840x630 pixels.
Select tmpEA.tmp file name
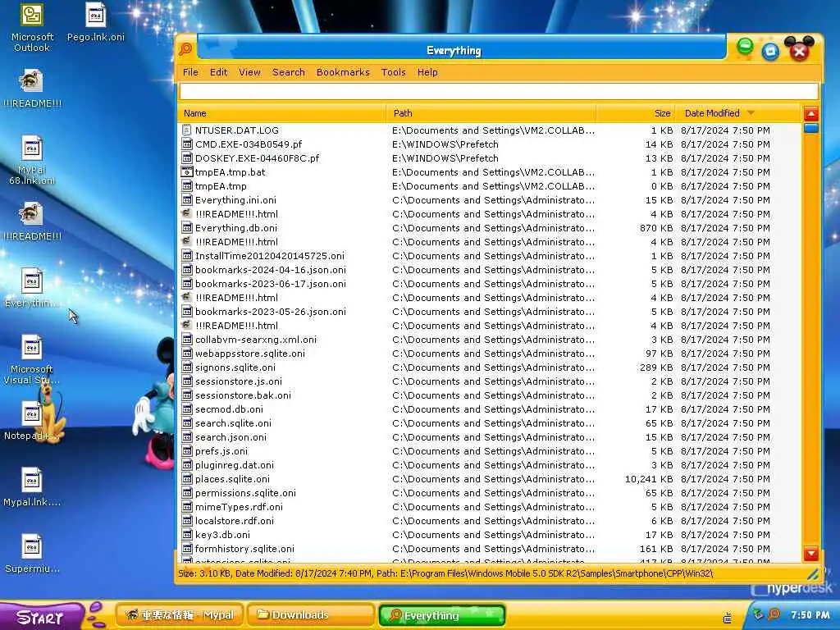[220, 186]
